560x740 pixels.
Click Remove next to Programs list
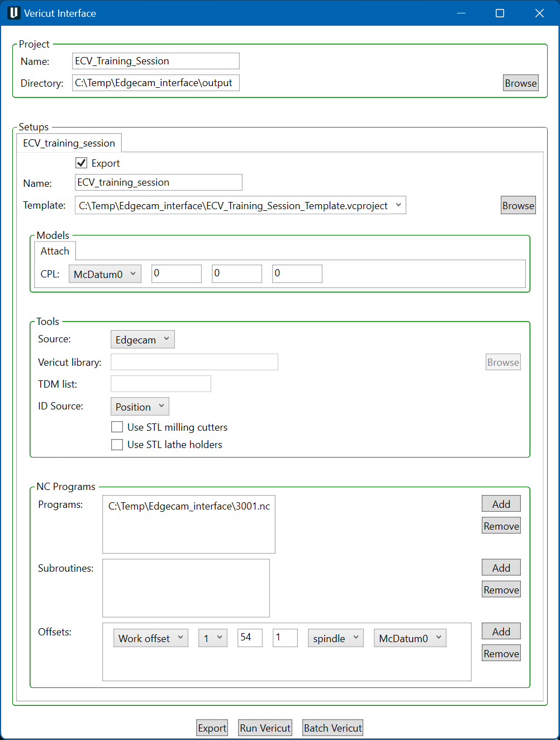click(501, 526)
